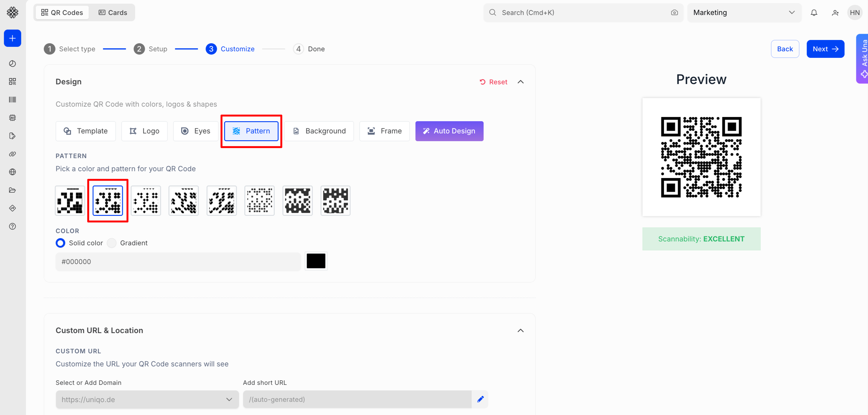
Task: Click step 4 Done
Action: (x=309, y=49)
